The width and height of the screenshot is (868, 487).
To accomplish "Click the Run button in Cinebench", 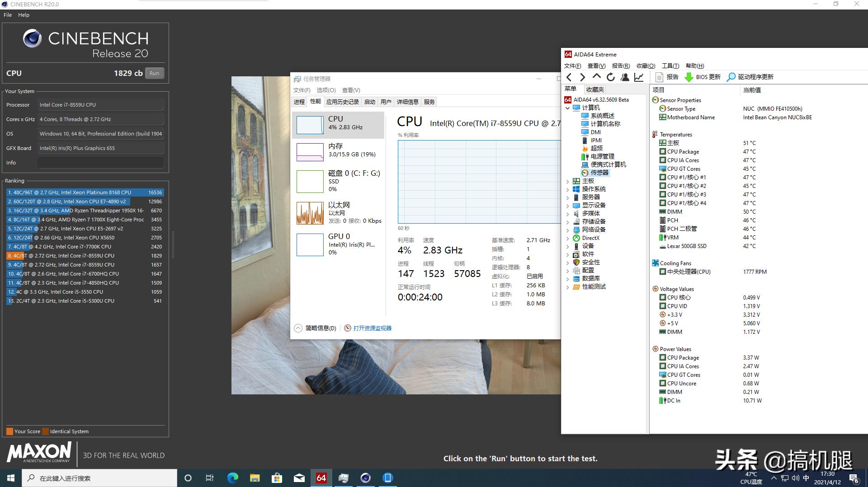I will [x=154, y=73].
